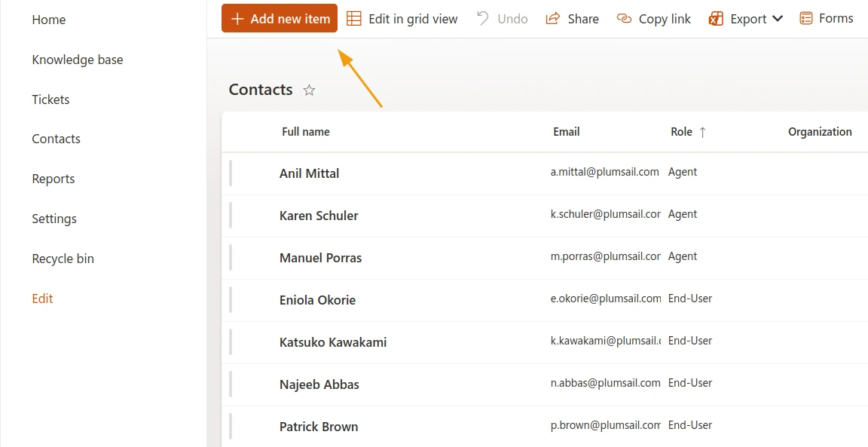
Task: Open the Email column header options
Action: (x=567, y=131)
